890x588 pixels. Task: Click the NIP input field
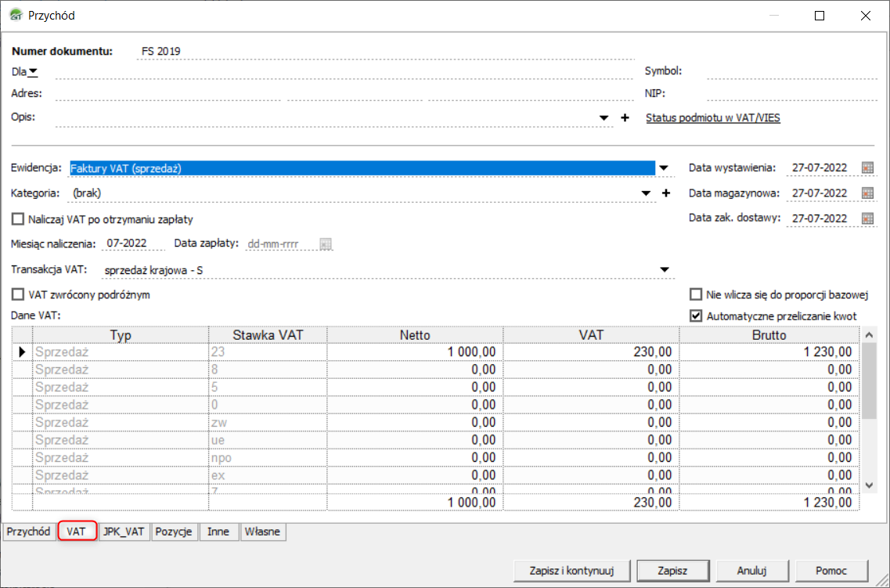pos(792,94)
